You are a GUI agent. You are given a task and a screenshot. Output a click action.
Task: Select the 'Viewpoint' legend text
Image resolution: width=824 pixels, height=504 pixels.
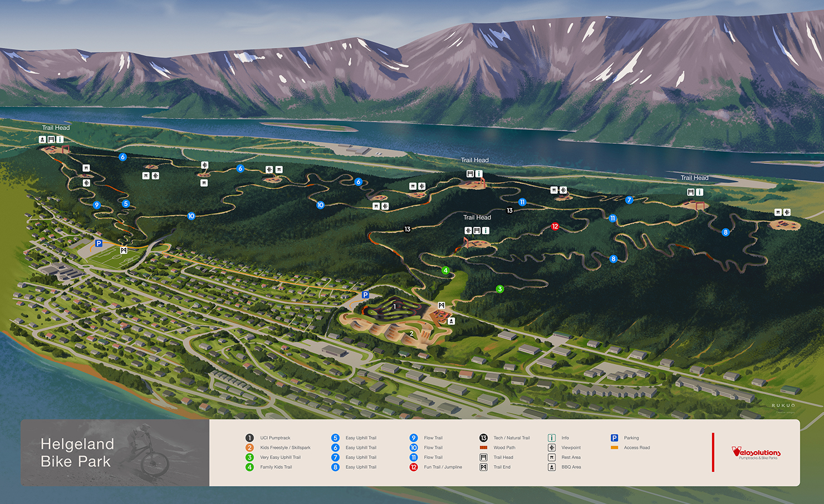571,447
